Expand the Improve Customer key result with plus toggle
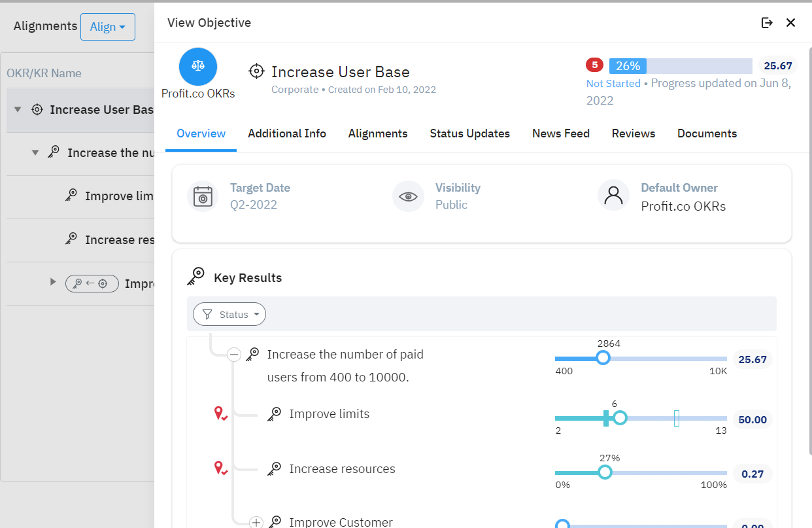 (x=256, y=522)
